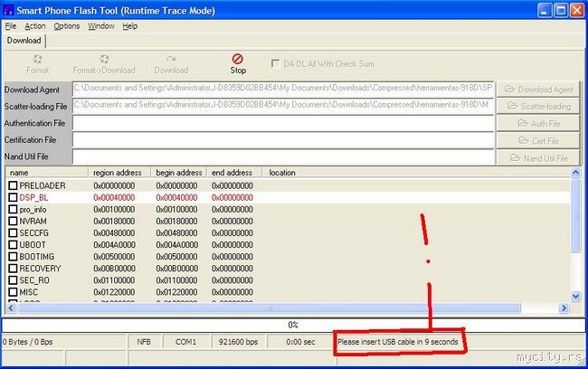588x369 pixels.
Task: Open the Help menu
Action: pos(129,26)
